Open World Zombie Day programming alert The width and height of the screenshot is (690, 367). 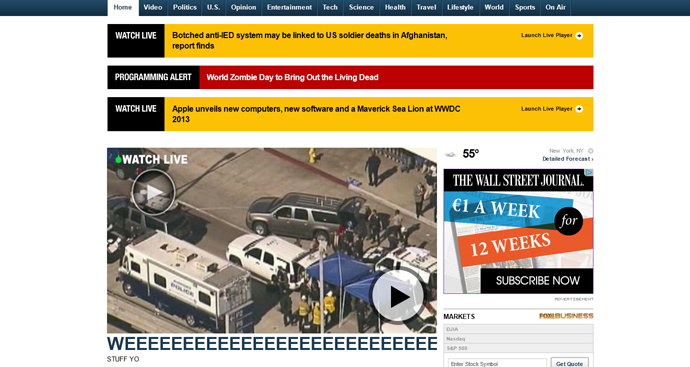(292, 77)
